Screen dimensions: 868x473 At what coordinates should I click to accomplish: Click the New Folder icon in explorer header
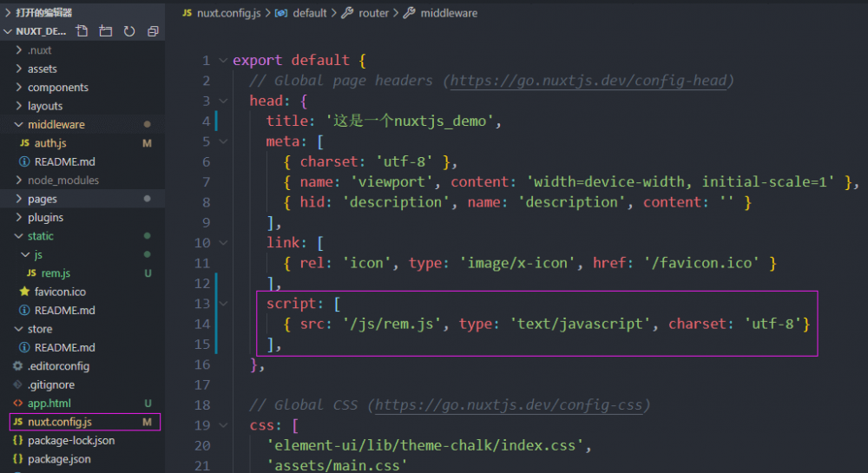pos(106,31)
